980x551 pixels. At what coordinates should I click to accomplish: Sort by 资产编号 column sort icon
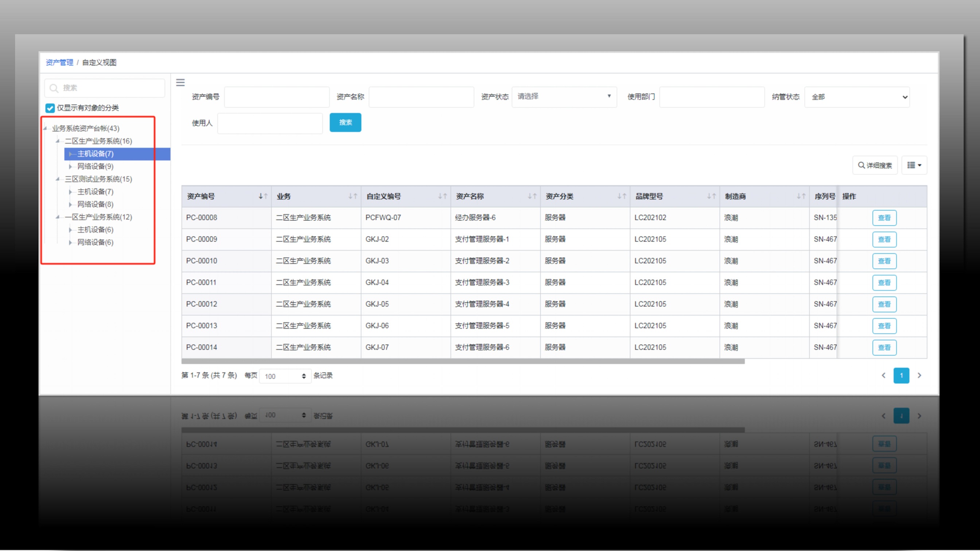click(x=263, y=196)
